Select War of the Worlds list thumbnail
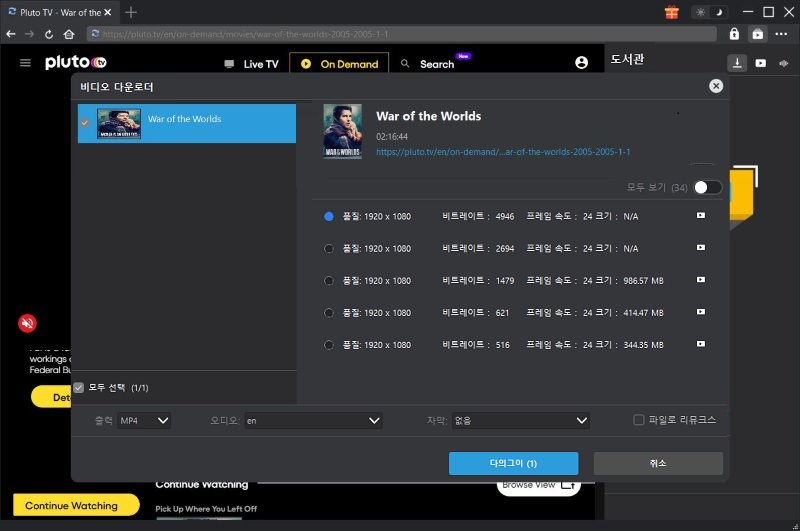 119,123
